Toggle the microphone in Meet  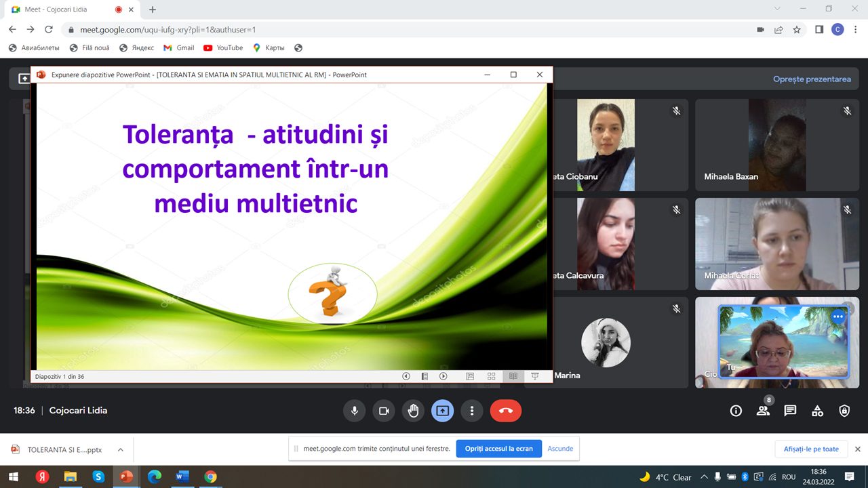[353, 411]
